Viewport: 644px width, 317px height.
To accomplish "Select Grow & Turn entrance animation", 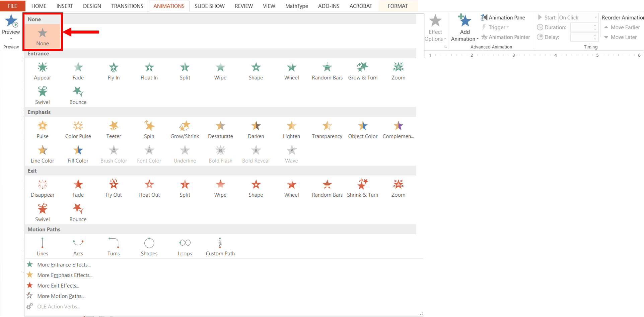I will [x=363, y=71].
